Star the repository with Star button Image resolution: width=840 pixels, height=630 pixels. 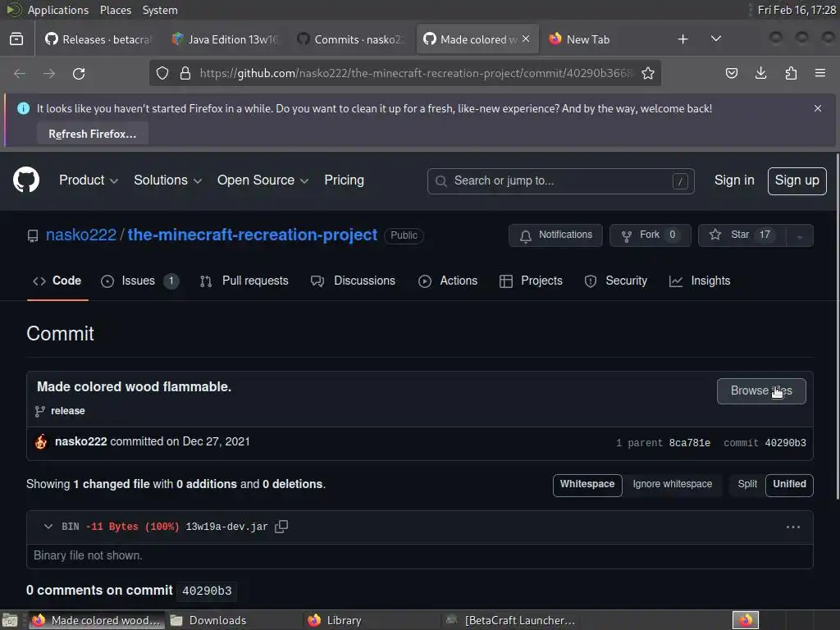(x=742, y=235)
